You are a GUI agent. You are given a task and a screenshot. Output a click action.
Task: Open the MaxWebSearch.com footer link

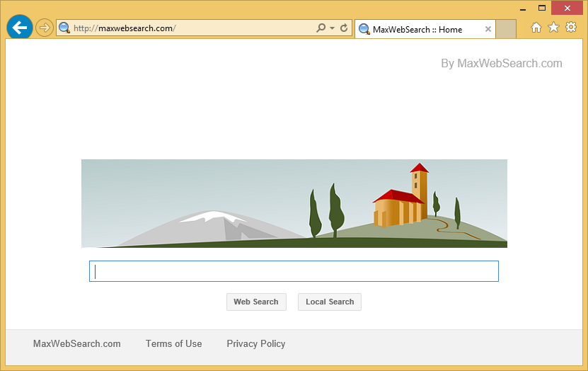[x=76, y=343]
